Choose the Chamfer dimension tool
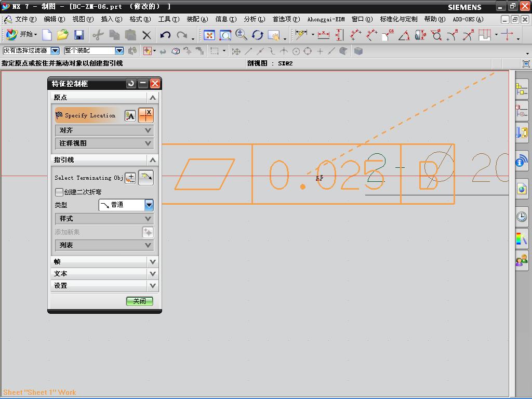Image resolution: width=532 pixels, height=399 pixels. coord(388,35)
